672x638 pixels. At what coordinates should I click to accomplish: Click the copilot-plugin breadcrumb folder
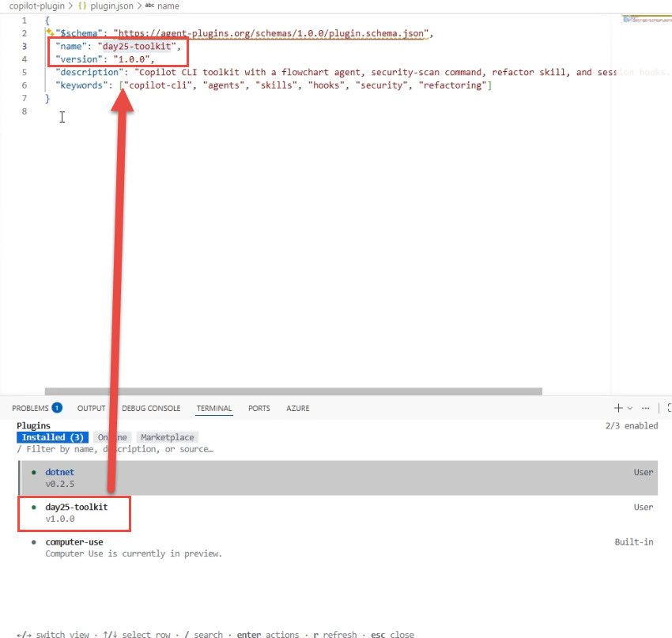click(x=37, y=6)
